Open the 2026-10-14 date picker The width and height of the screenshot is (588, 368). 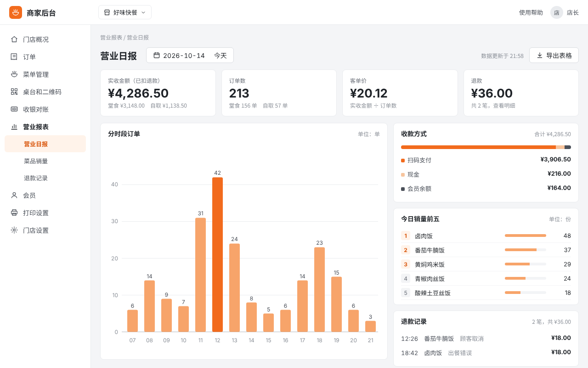(x=190, y=55)
